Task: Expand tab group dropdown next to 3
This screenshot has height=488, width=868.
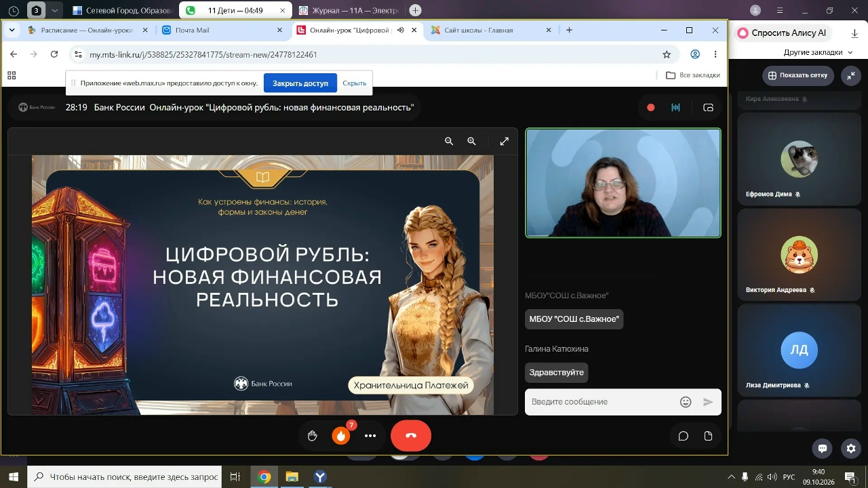Action: [55, 10]
